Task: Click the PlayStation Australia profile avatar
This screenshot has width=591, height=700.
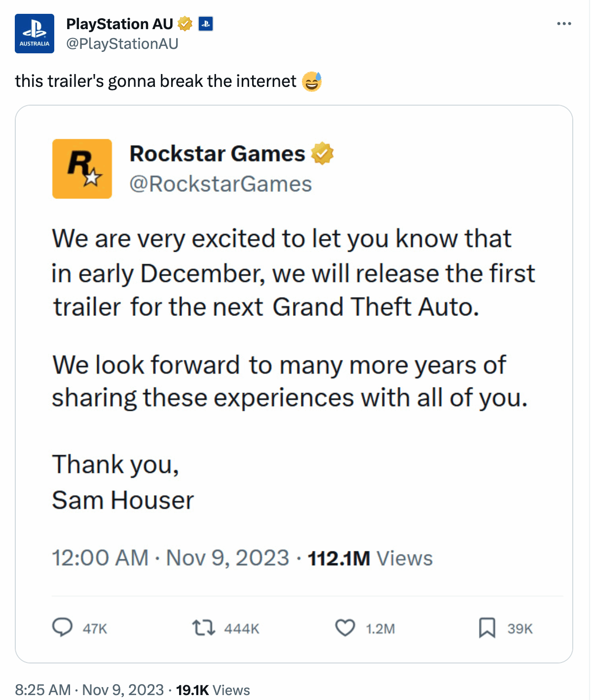Action: coord(35,34)
